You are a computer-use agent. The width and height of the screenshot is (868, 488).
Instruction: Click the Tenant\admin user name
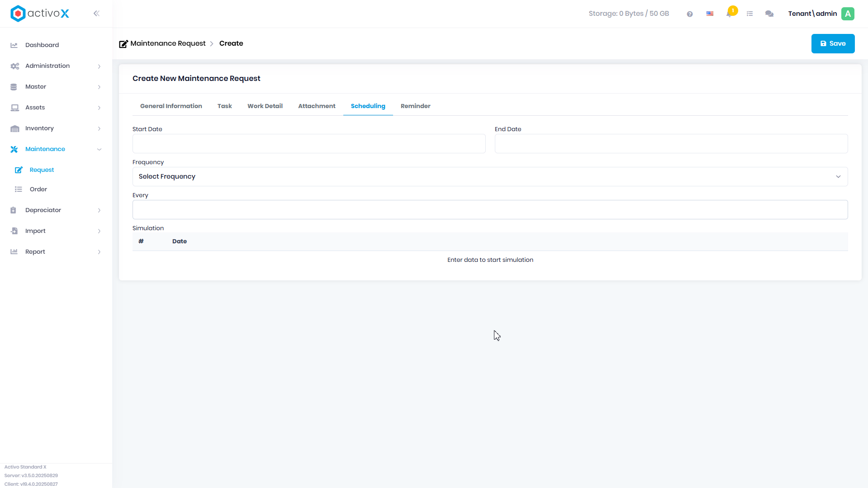[812, 14]
